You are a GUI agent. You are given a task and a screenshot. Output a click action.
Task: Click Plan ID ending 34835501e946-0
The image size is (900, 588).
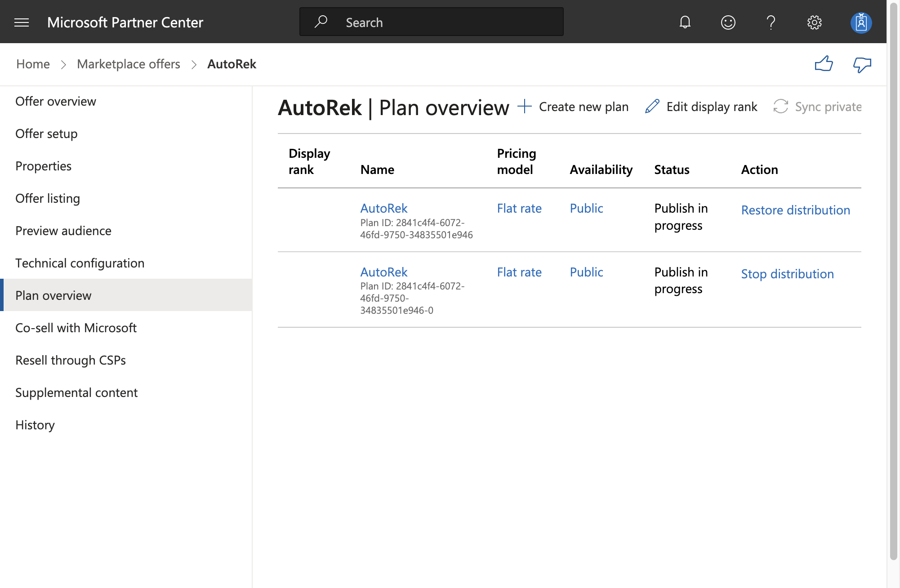pyautogui.click(x=412, y=298)
